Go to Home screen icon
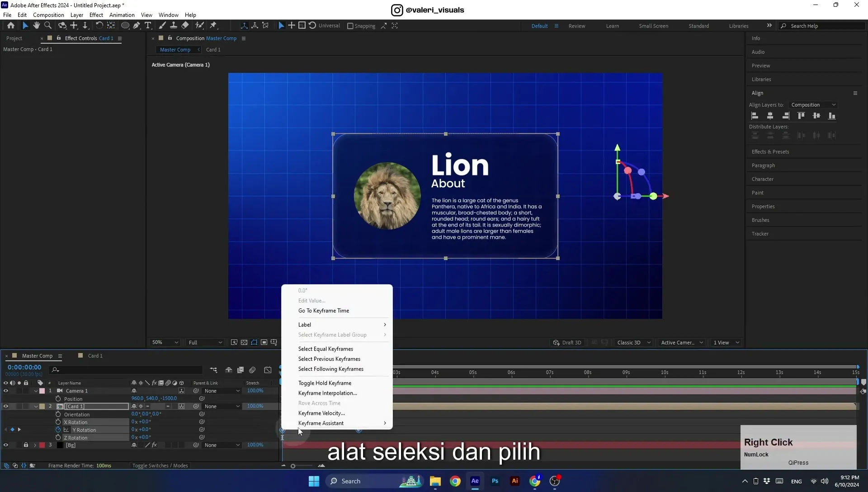 (x=11, y=26)
